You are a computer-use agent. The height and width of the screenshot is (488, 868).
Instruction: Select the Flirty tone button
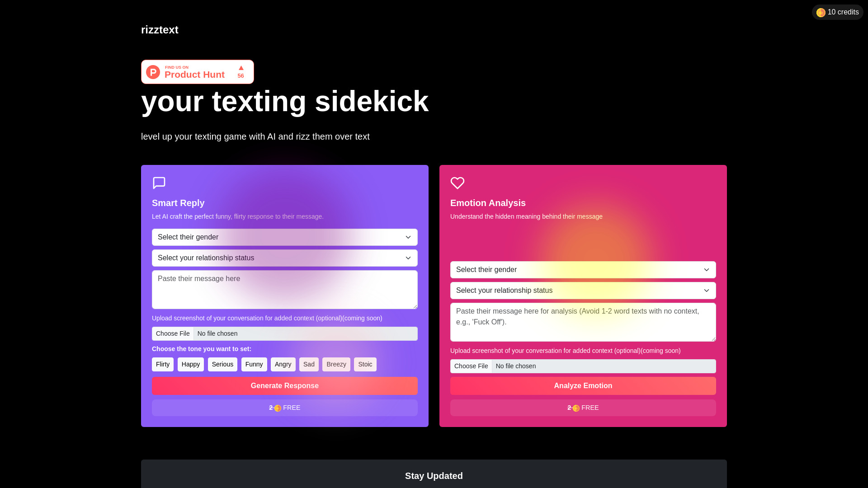coord(162,364)
